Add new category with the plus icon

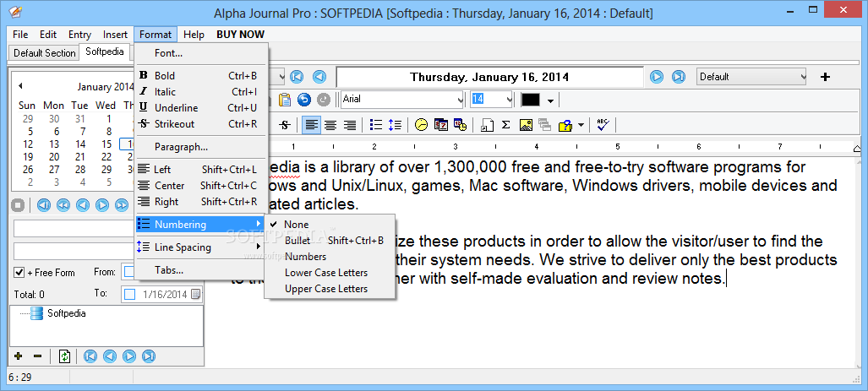coord(825,77)
